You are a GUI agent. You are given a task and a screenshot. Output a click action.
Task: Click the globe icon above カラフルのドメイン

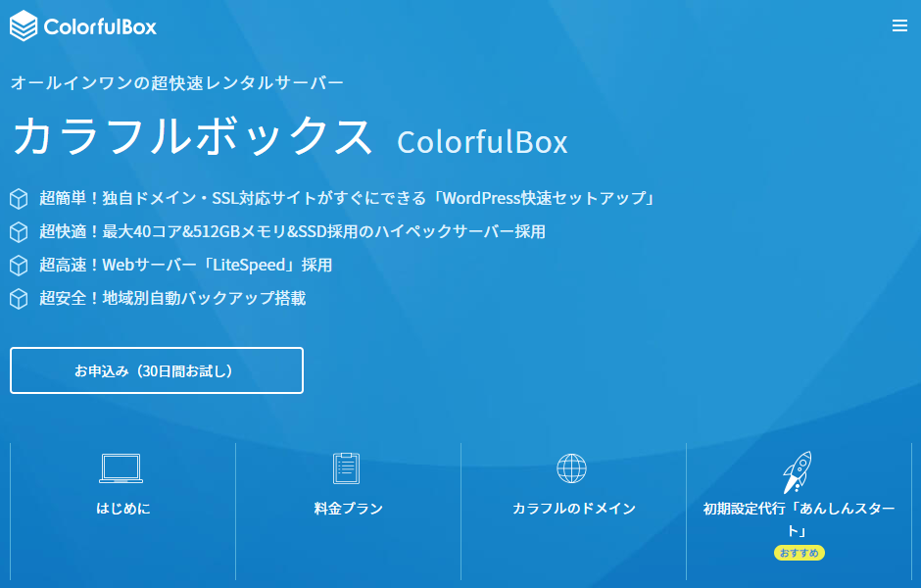tap(571, 468)
